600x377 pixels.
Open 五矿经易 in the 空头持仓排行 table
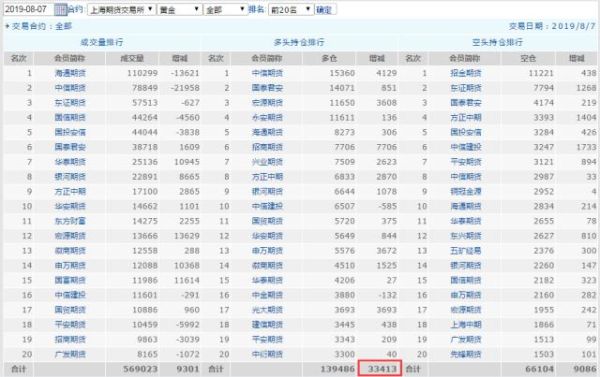[x=466, y=251]
